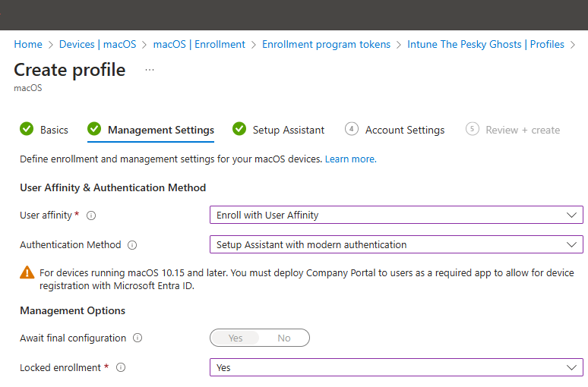Click the info icon next to Authentication Method

coord(132,245)
